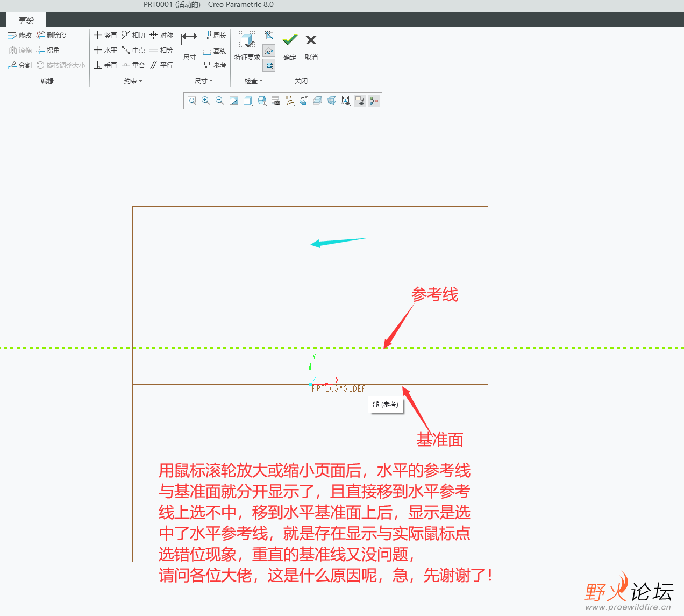684x616 pixels.
Task: Click the Zoom In magnifier icon
Action: coord(206,101)
